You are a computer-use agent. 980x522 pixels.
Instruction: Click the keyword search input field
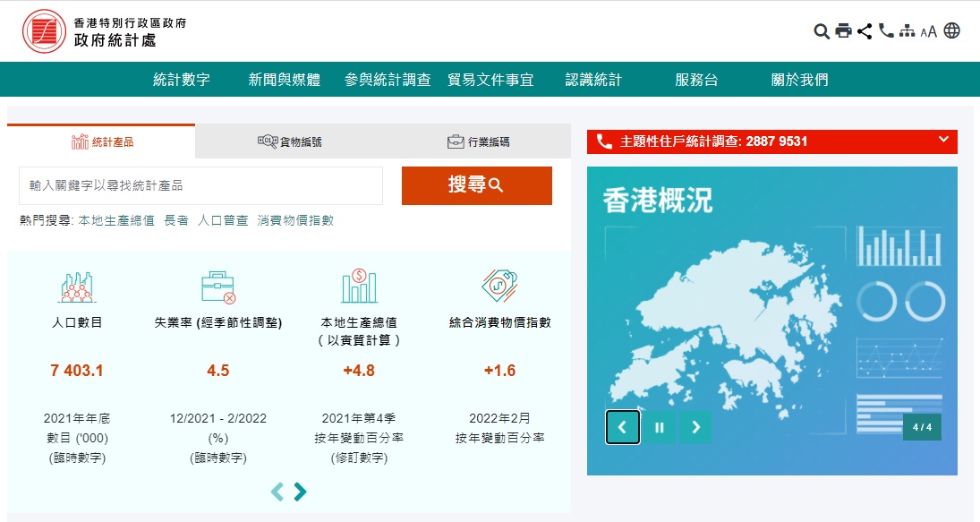200,185
